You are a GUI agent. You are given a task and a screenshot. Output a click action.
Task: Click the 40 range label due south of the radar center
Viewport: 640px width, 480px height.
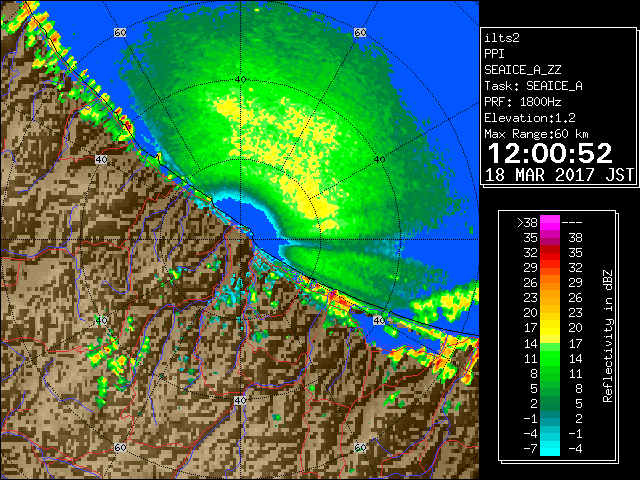click(x=240, y=400)
